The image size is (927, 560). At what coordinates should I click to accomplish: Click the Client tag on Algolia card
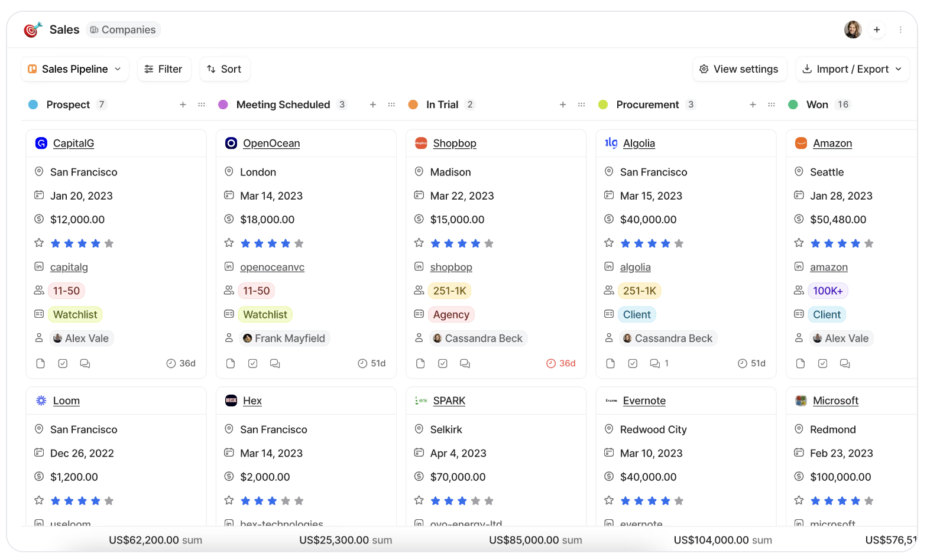point(637,315)
